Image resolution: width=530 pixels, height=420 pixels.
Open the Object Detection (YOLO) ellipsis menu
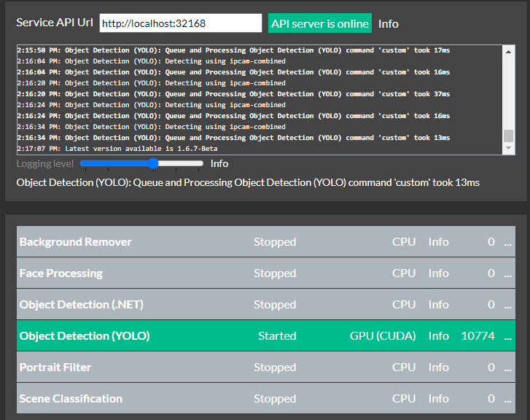(x=507, y=336)
